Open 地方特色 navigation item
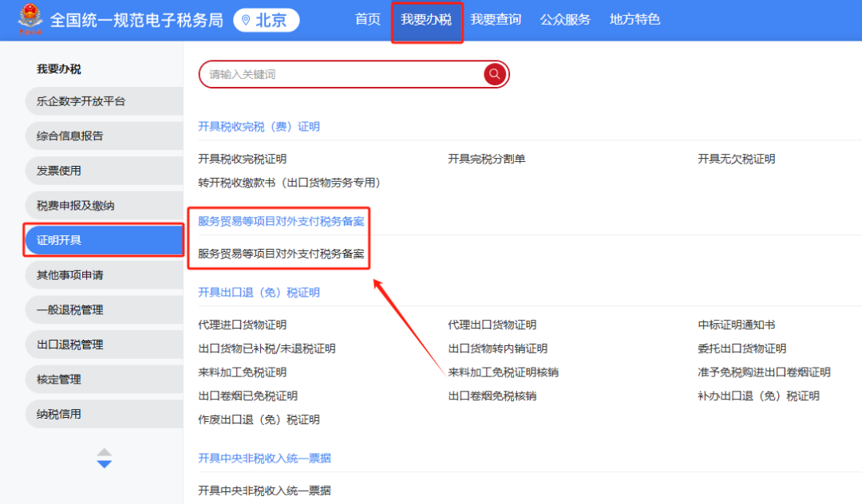 click(635, 20)
